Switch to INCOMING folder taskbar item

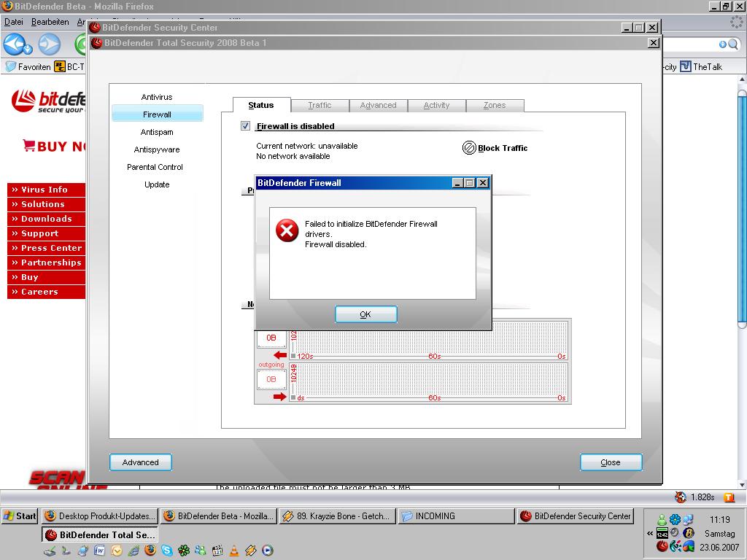point(456,516)
